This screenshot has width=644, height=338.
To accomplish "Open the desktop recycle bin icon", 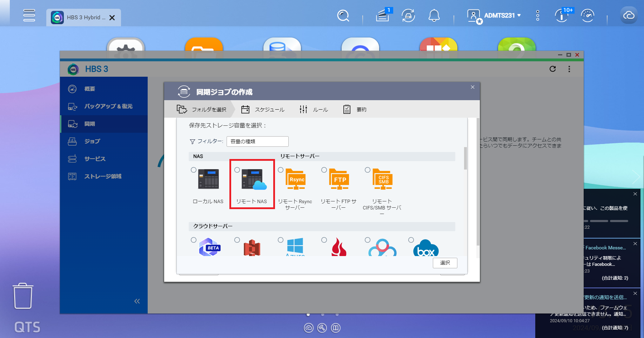I will (x=23, y=296).
